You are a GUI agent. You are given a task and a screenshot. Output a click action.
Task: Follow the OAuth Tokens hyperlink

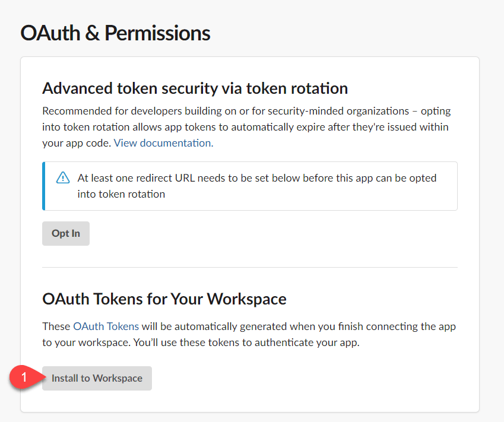tap(106, 326)
